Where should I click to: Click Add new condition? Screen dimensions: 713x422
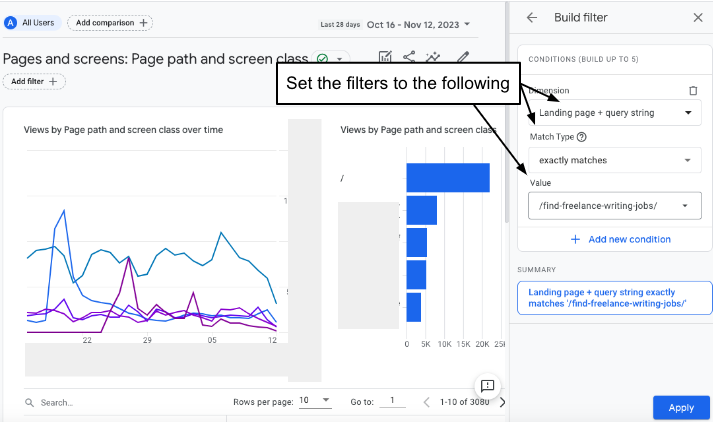point(620,239)
